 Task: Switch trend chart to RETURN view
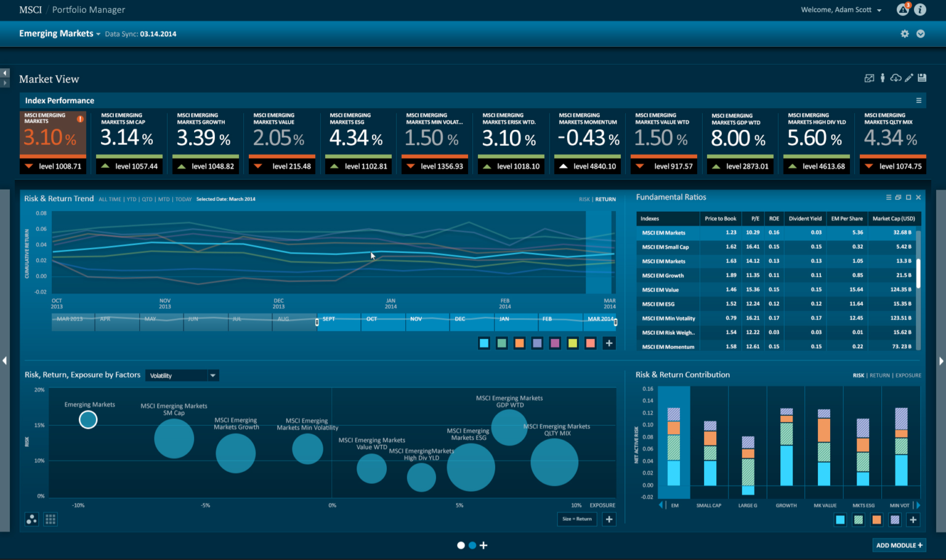[x=605, y=199]
